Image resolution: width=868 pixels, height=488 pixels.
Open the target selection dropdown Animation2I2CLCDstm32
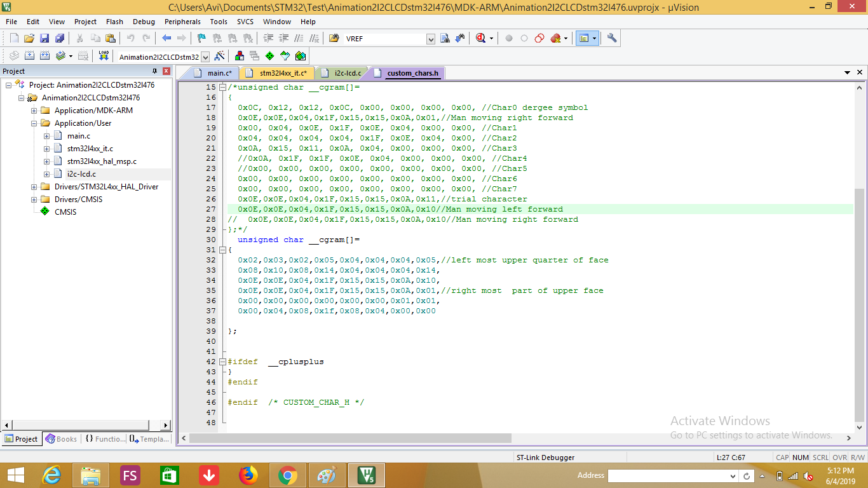[x=205, y=57]
